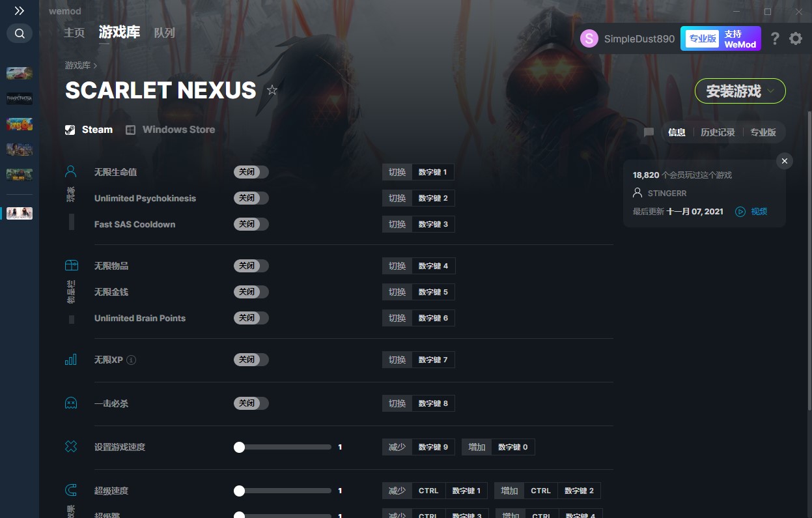Open the 队列 tab
The image size is (812, 518).
[164, 33]
